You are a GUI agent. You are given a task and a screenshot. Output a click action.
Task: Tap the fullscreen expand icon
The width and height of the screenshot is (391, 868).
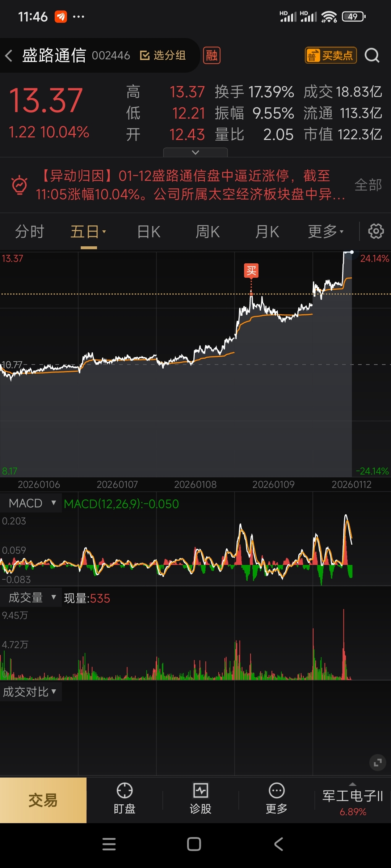click(378, 762)
